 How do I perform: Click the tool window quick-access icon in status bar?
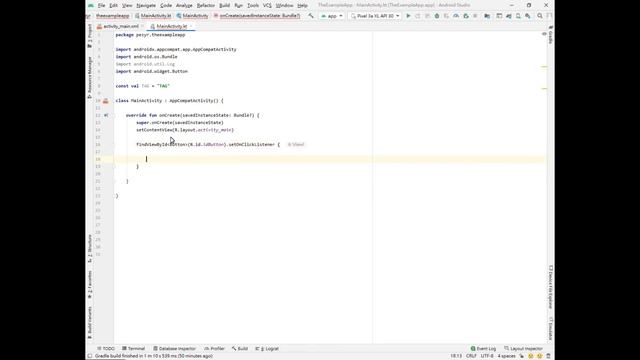[90, 356]
